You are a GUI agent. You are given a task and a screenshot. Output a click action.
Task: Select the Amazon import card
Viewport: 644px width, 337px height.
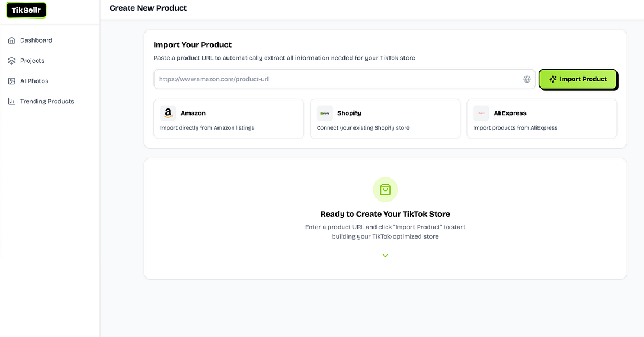pyautogui.click(x=228, y=119)
